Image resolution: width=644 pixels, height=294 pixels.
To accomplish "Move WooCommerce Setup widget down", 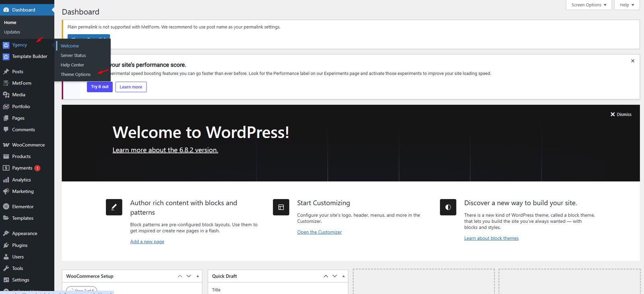I will coord(189,276).
